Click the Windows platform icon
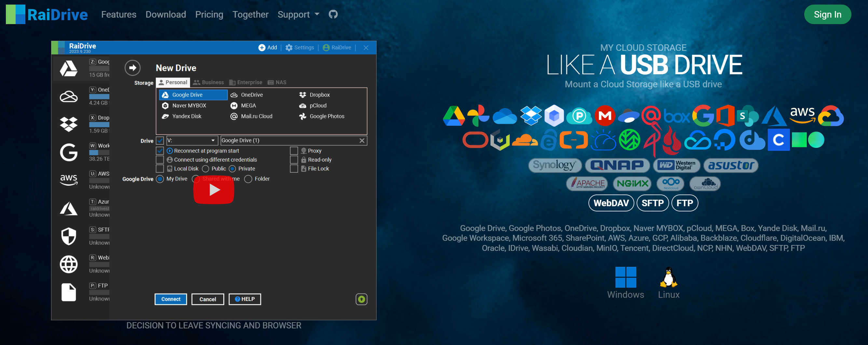 (x=626, y=277)
